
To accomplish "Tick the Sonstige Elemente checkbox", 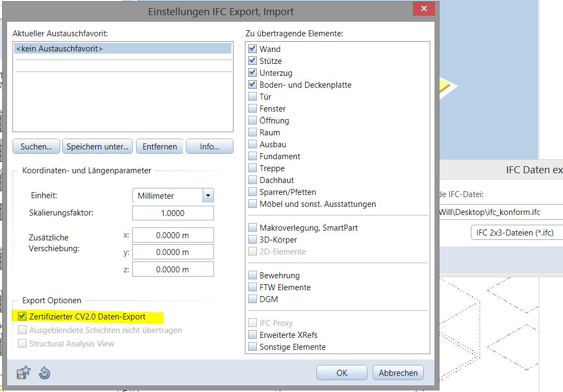I will pos(253,347).
